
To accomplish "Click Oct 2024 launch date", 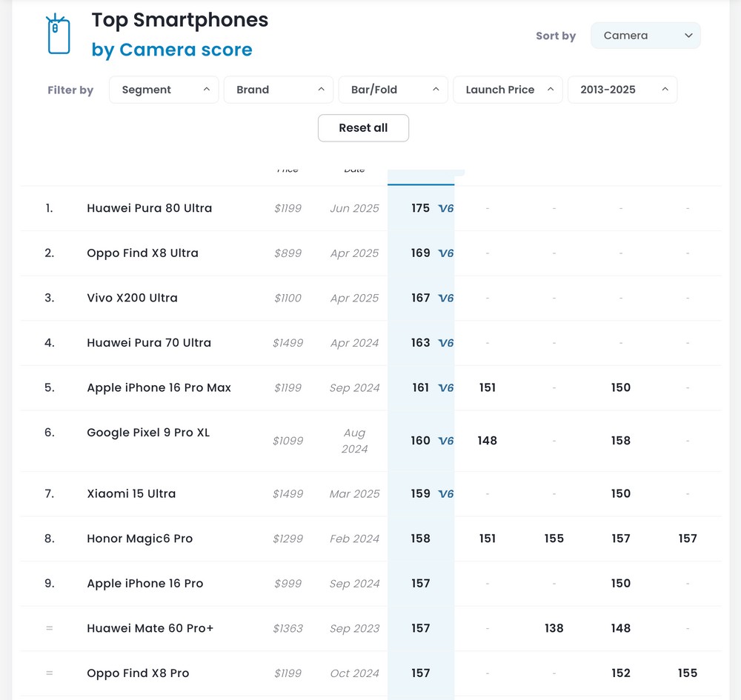I will click(354, 673).
